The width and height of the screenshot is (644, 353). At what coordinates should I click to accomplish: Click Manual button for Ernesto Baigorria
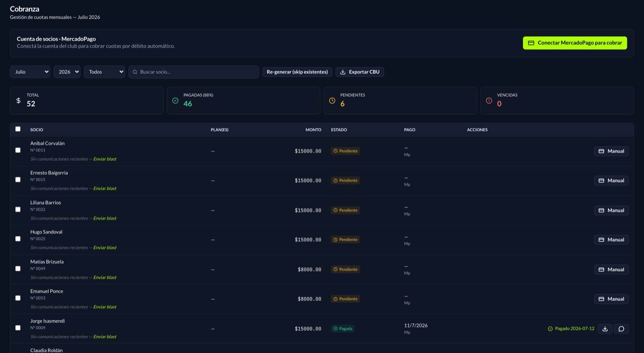611,180
